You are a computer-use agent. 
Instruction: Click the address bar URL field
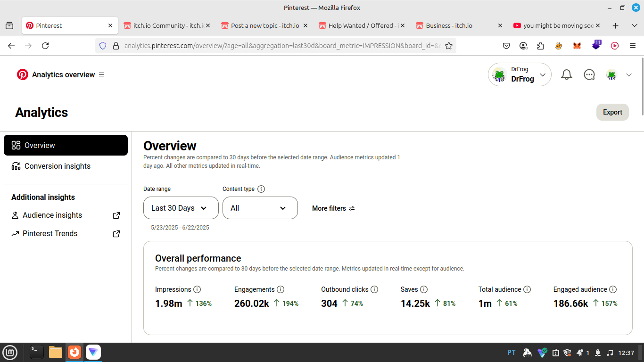(283, 46)
